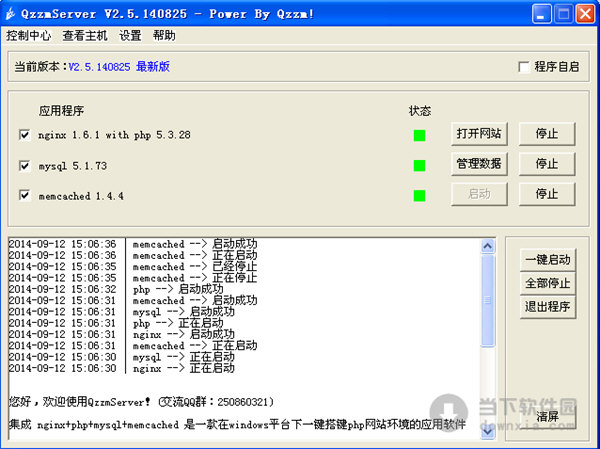Click the green status indicator for nginx
This screenshot has width=600, height=449.
419,135
